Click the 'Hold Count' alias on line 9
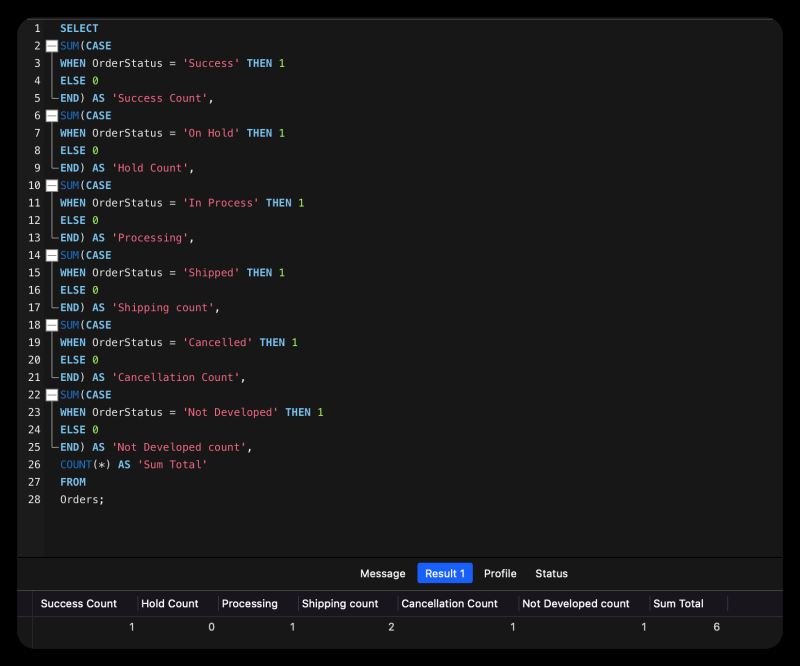Screen dimensions: 800x666 click(150, 168)
